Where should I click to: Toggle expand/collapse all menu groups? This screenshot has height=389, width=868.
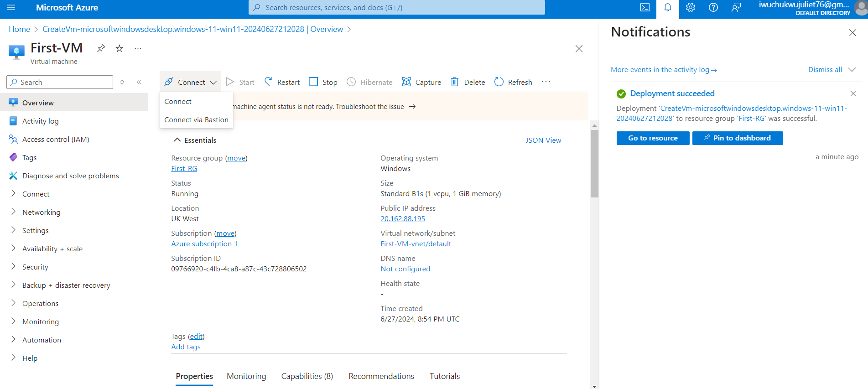[122, 82]
